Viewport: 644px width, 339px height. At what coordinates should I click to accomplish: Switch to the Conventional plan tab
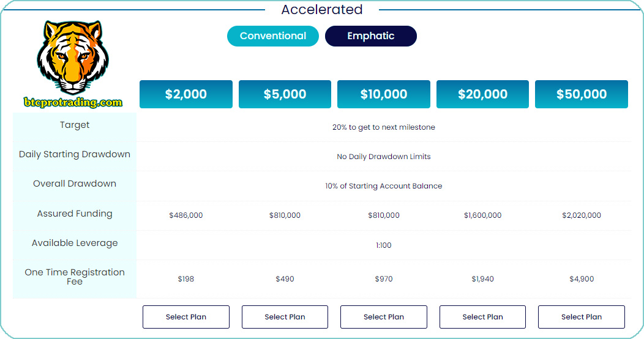click(273, 36)
